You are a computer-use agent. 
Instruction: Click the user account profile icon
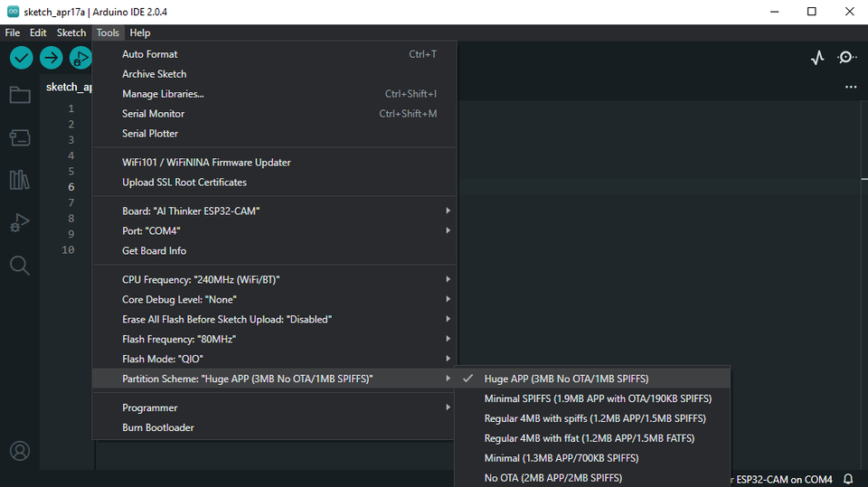(19, 451)
